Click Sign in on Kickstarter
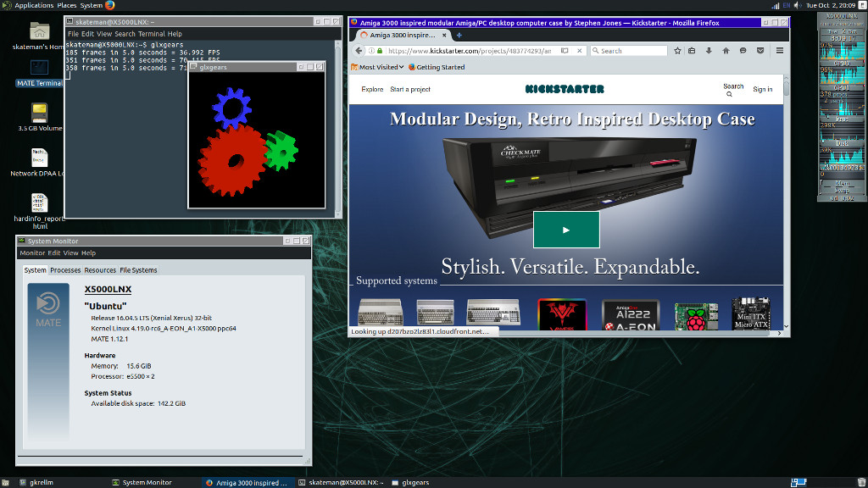This screenshot has height=488, width=868. tap(762, 89)
